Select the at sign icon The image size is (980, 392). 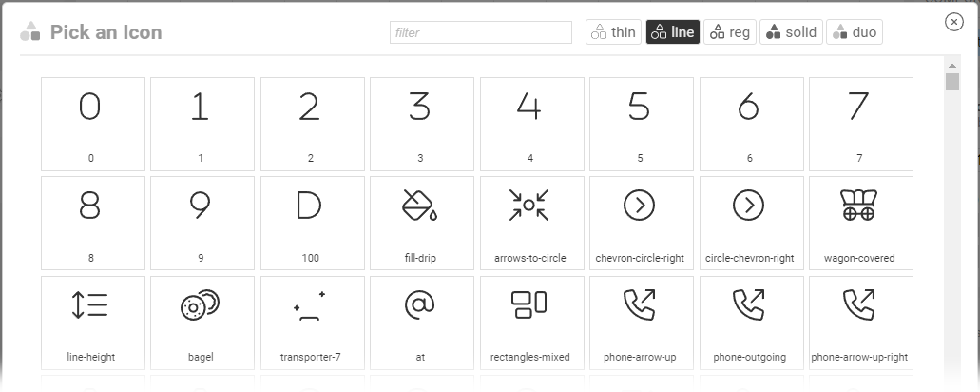pos(422,323)
